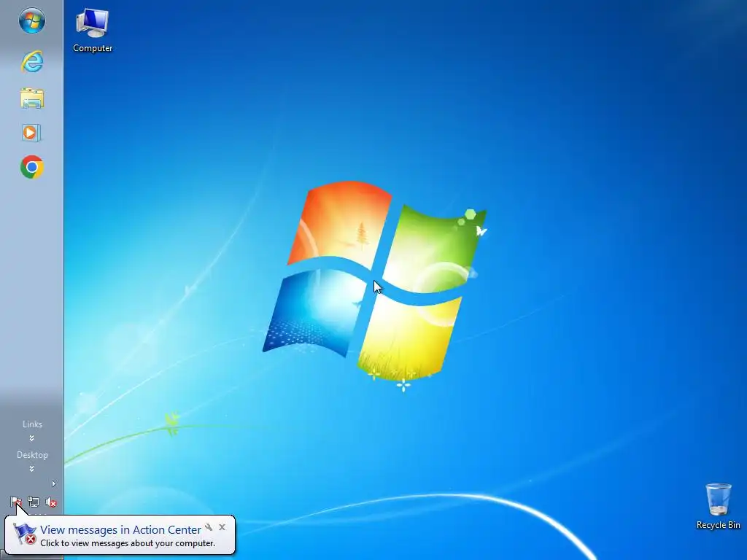The image size is (747, 560).
Task: Click the blue flag icon in balloon
Action: click(24, 533)
